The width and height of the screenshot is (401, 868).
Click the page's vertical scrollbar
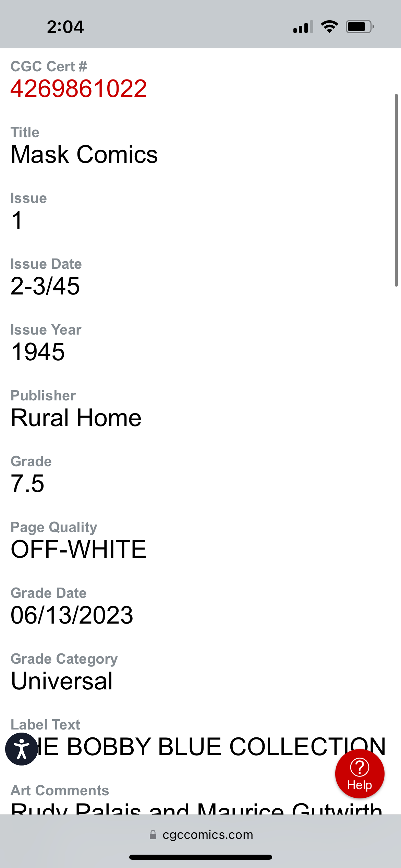396,190
